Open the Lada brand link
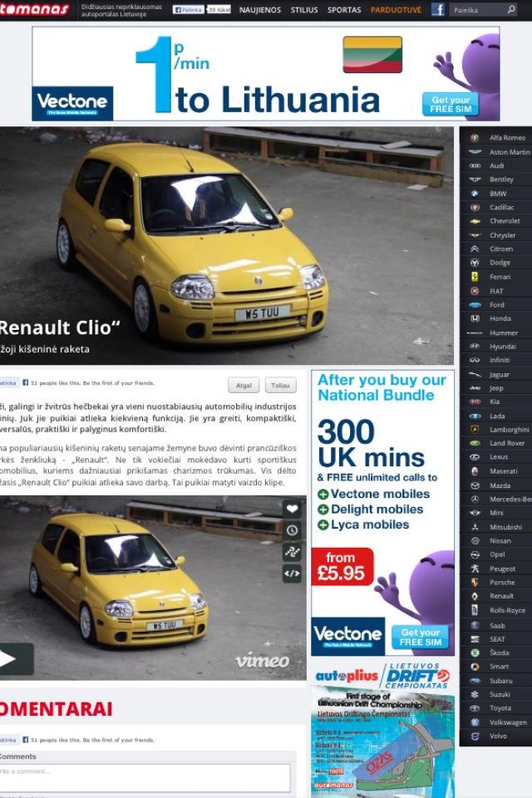This screenshot has height=798, width=532. point(497,416)
